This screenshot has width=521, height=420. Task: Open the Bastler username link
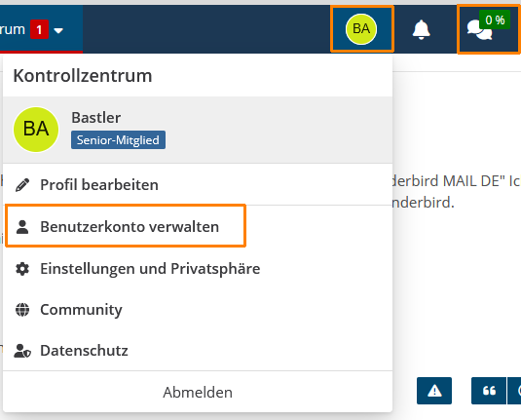click(96, 117)
